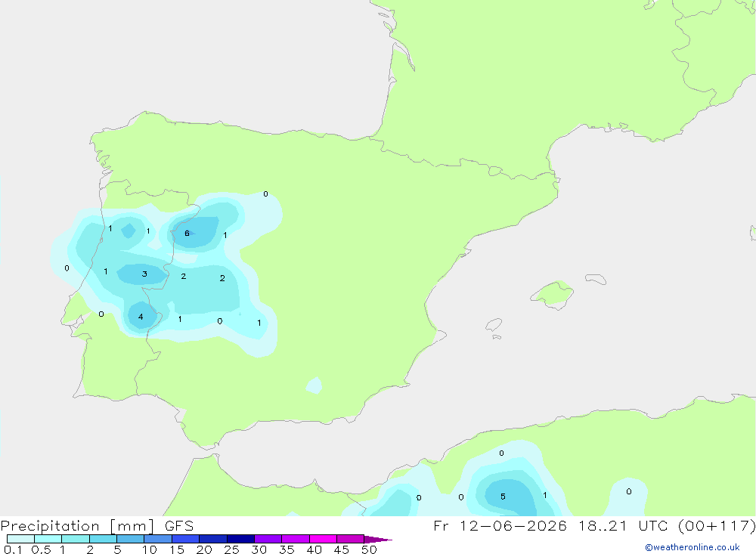Choose the 40–45 mm magenta legend swatch
Image resolution: width=756 pixels, height=554 pixels.
(323, 539)
